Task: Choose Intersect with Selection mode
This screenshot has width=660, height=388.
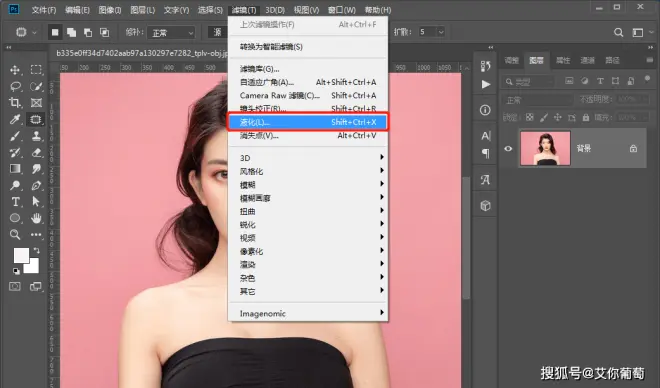Action: coord(104,32)
